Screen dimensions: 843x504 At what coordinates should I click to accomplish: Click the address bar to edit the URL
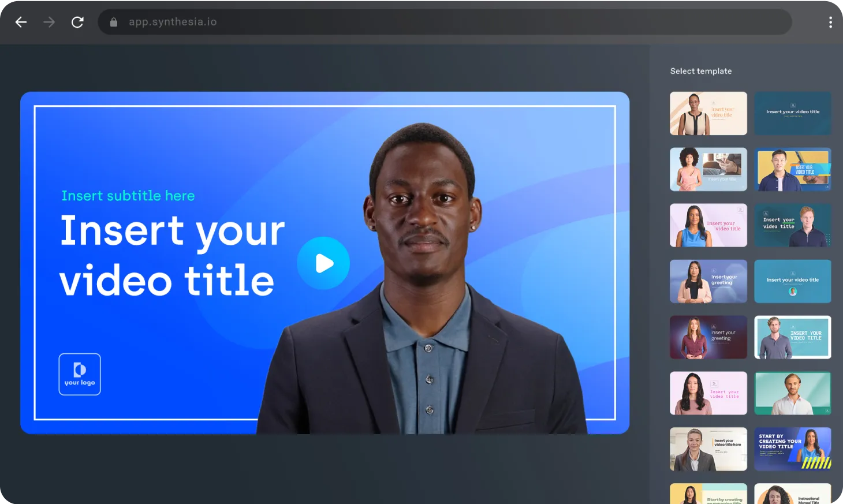404,22
